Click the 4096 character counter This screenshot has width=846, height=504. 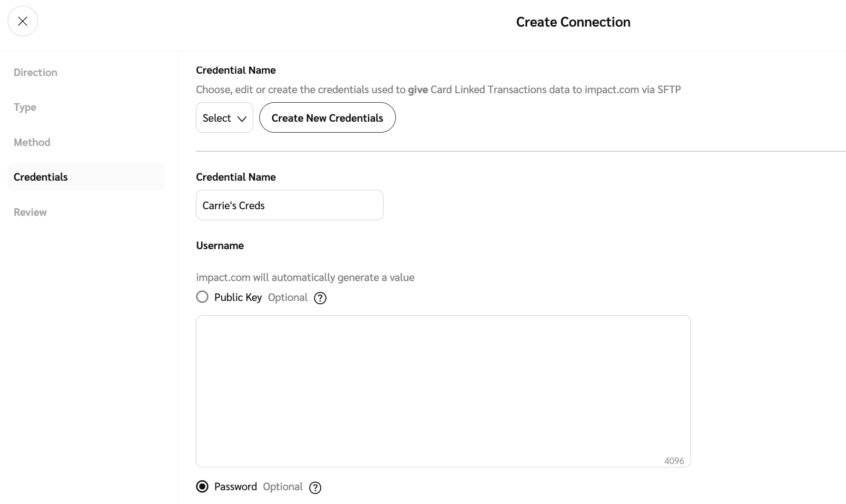click(674, 461)
